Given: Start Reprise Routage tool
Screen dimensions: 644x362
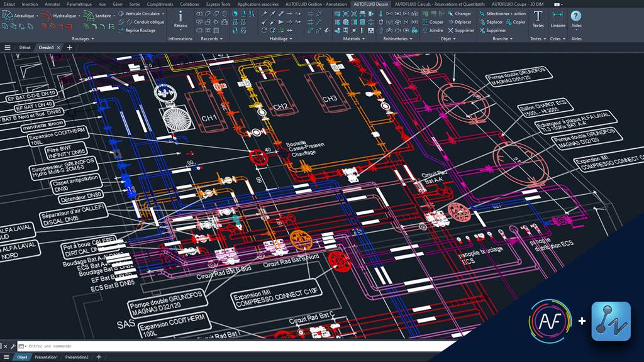Looking at the screenshot, I should pyautogui.click(x=136, y=30).
